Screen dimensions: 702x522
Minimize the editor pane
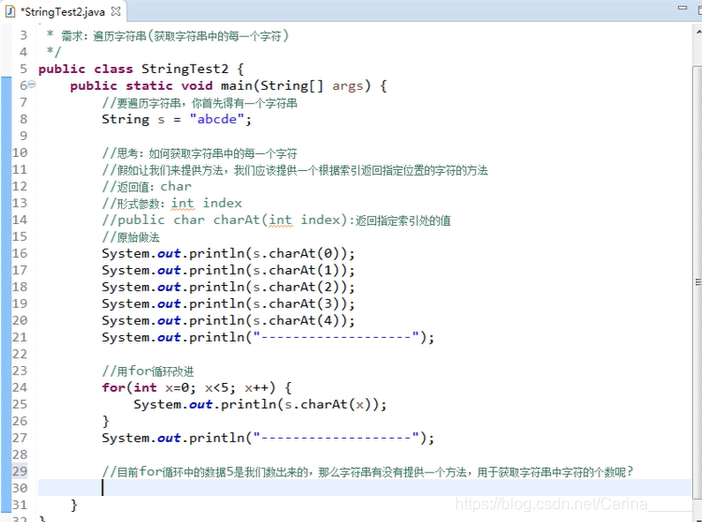tap(682, 8)
